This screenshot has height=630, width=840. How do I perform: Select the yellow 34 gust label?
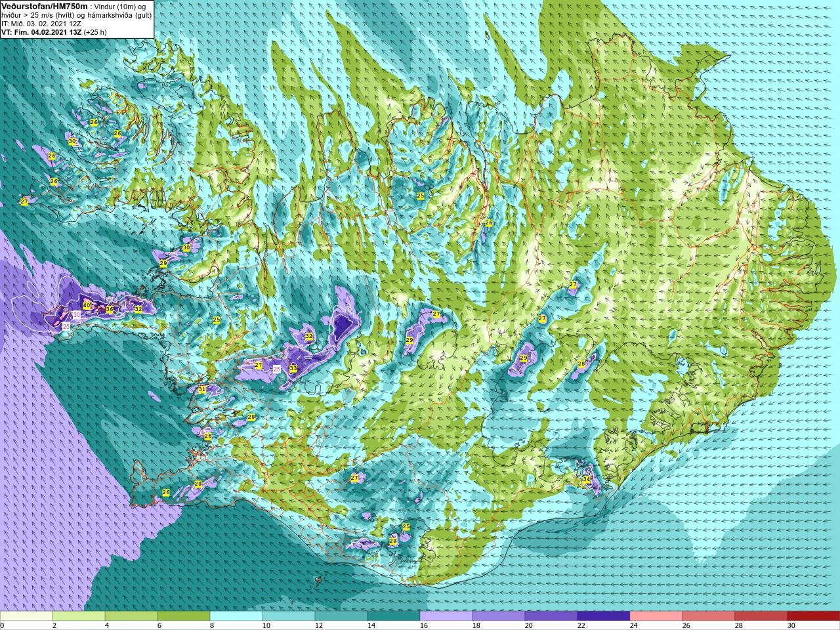tap(587, 480)
